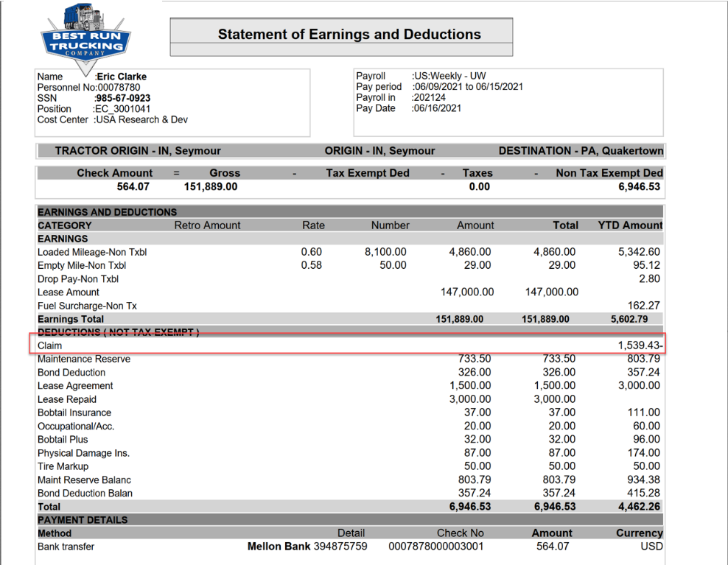This screenshot has width=728, height=565.
Task: Select 564.07 under the Check Amount header
Action: pos(133,186)
